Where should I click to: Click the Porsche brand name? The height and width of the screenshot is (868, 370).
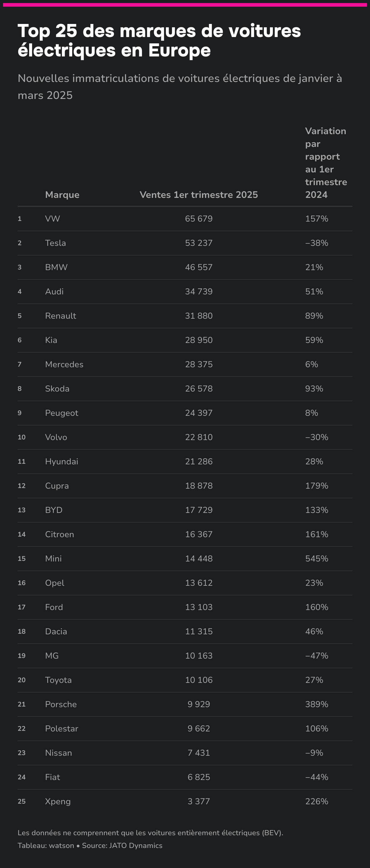point(61,704)
